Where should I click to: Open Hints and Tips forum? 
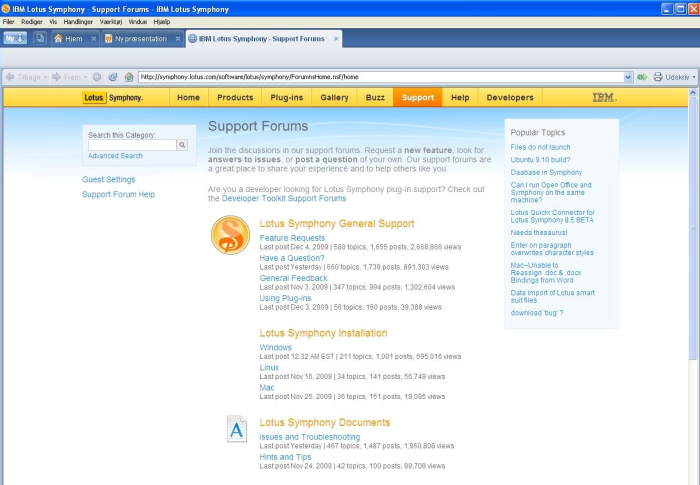tap(285, 457)
